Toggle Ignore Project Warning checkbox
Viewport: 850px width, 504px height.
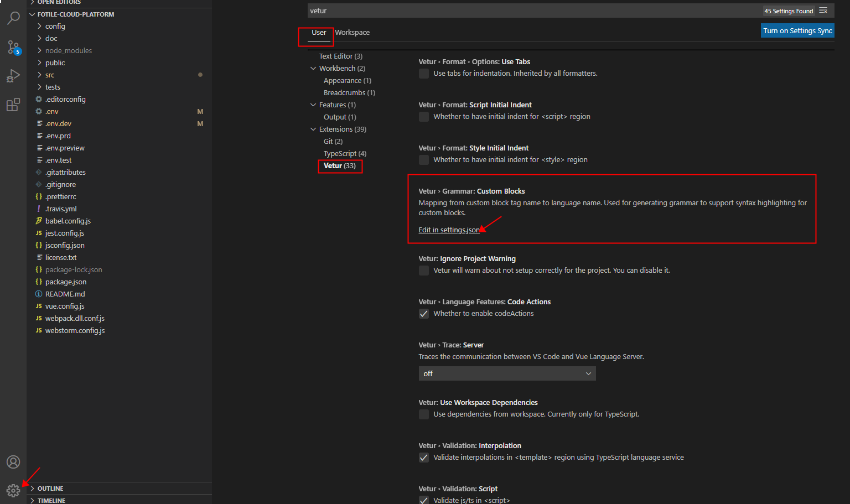[x=424, y=271]
